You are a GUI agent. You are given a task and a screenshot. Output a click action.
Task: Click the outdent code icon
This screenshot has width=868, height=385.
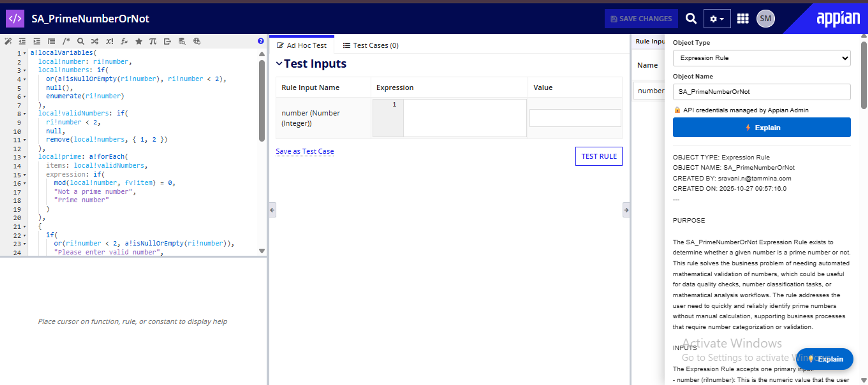click(x=22, y=41)
